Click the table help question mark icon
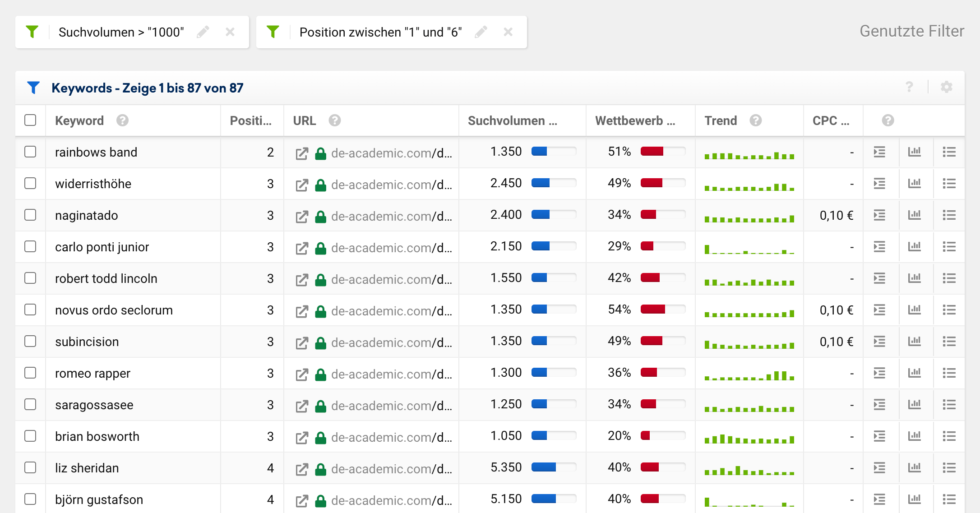The height and width of the screenshot is (513, 980). pyautogui.click(x=909, y=87)
